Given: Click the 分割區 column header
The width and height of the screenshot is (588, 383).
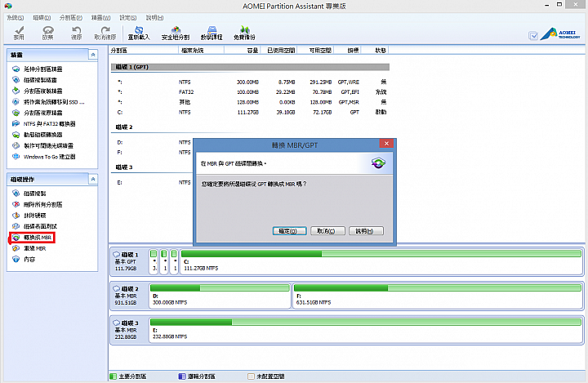Looking at the screenshot, I should coord(144,51).
